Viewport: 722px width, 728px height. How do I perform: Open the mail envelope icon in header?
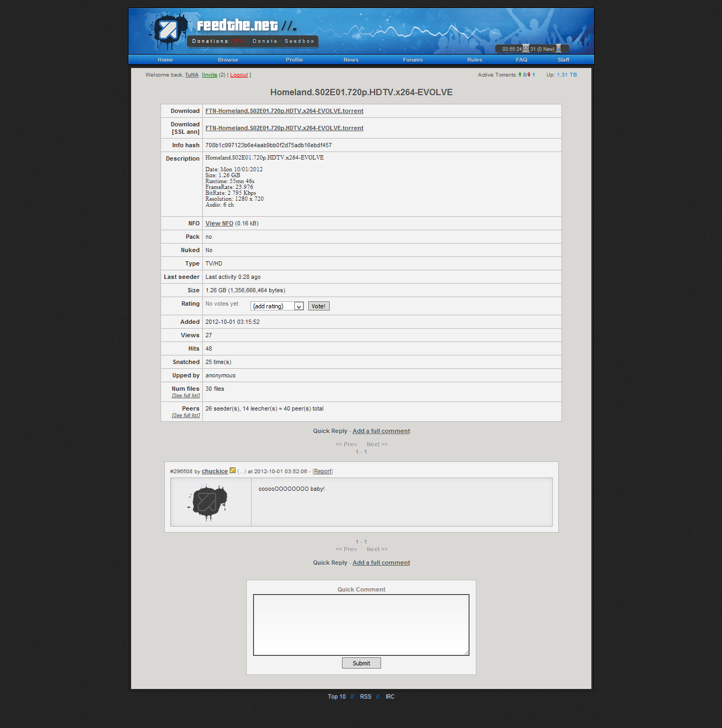click(526, 48)
